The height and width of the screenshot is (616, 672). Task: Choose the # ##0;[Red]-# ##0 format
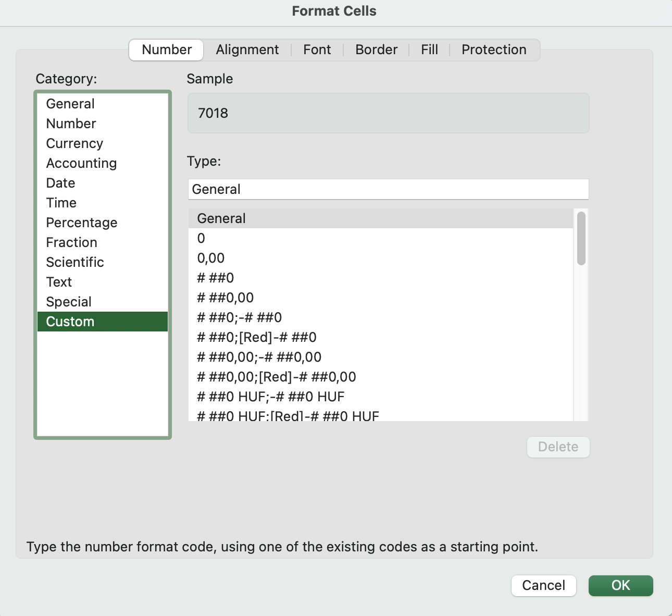(x=257, y=337)
